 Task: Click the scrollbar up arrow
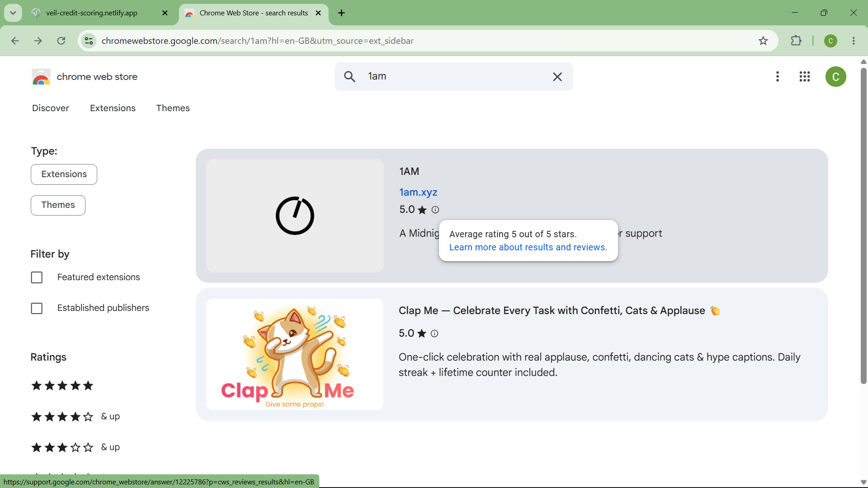pyautogui.click(x=863, y=62)
